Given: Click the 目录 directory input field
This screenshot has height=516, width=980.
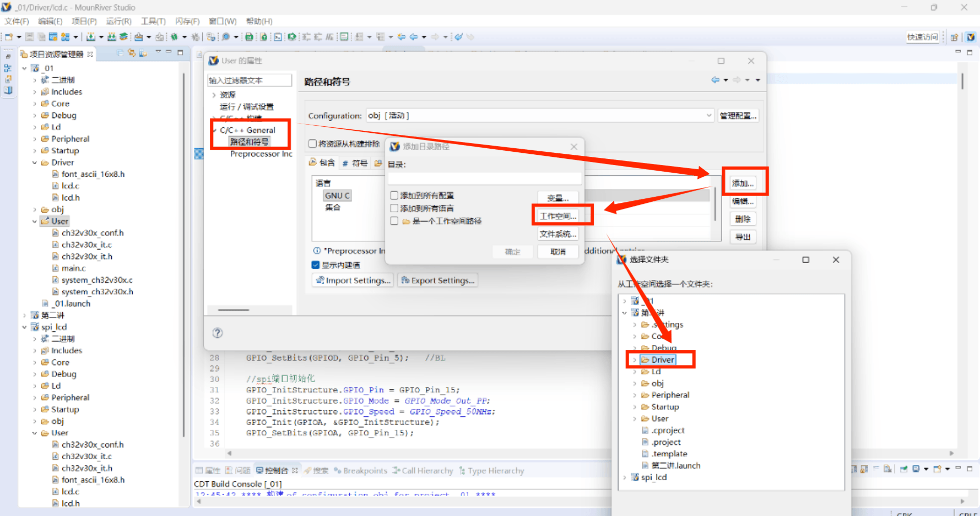Looking at the screenshot, I should tap(484, 178).
